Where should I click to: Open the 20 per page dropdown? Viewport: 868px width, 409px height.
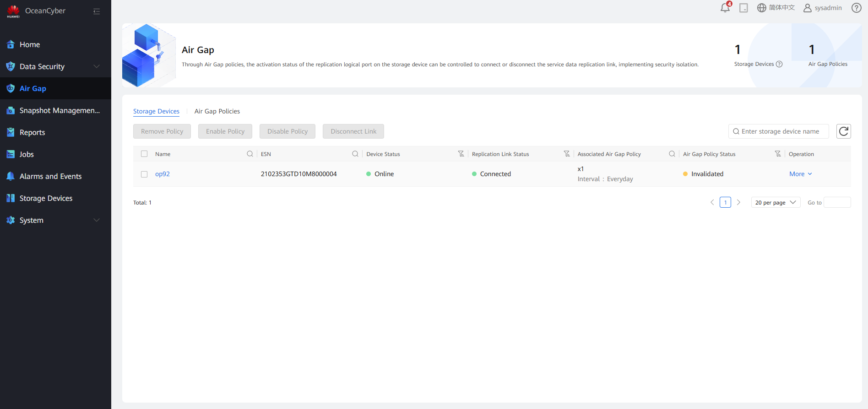click(776, 202)
